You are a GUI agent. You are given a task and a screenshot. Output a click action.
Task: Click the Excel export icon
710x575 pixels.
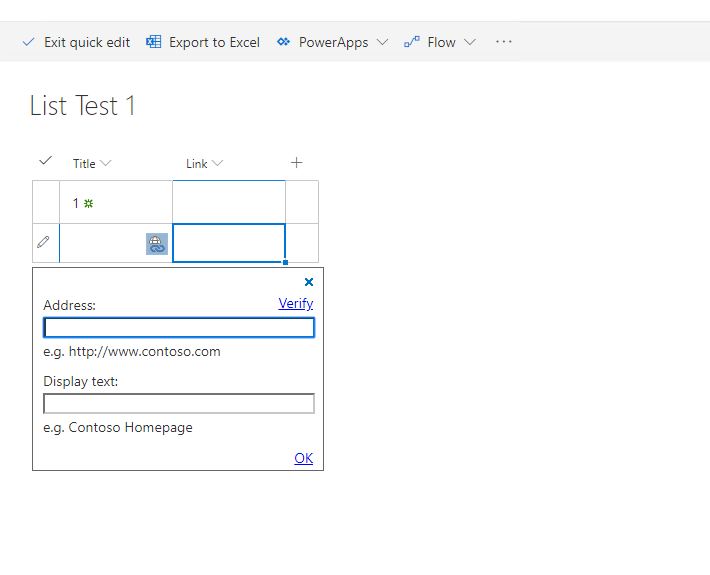(154, 42)
